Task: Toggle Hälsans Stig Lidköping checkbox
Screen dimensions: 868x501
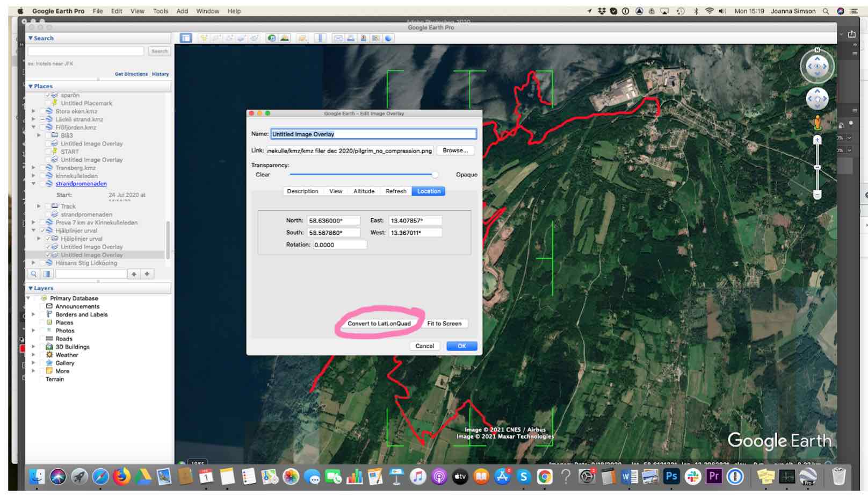Action: point(42,263)
